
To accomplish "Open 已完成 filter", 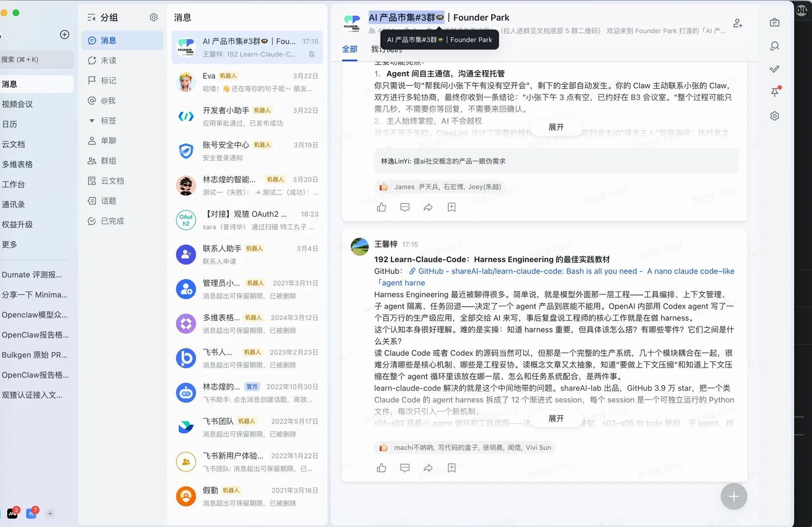I will [122, 221].
